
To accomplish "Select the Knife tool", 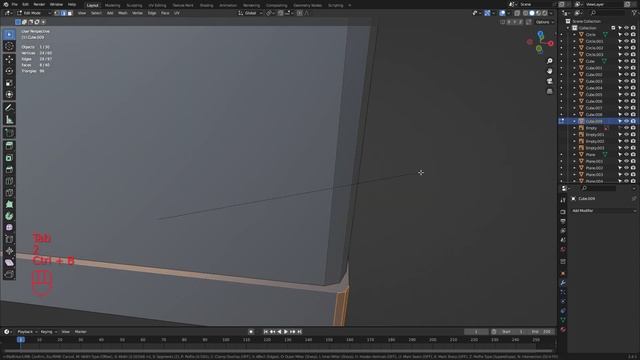I will click(9, 193).
